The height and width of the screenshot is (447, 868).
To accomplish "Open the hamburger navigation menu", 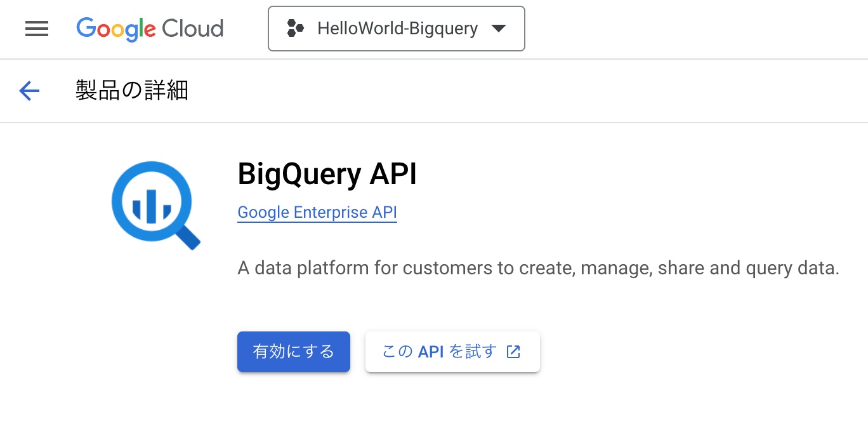I will 37,29.
